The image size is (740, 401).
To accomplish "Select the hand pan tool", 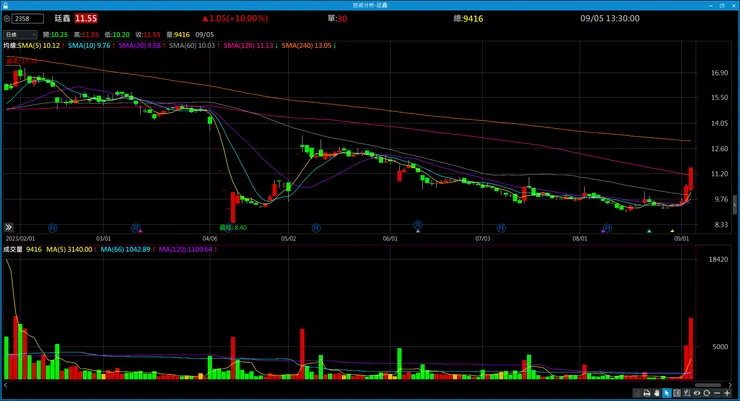I will (x=656, y=393).
